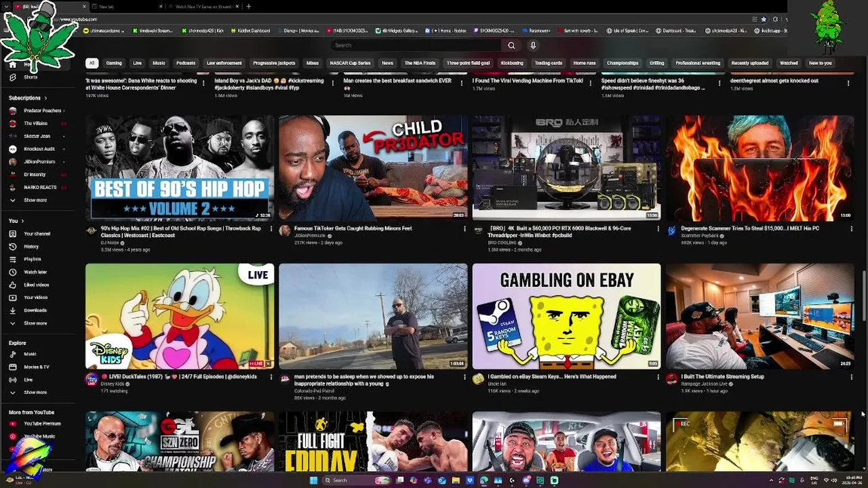Screen dimensions: 868x488
Task: Open more options for $60,000 PC build video
Action: click(x=658, y=229)
